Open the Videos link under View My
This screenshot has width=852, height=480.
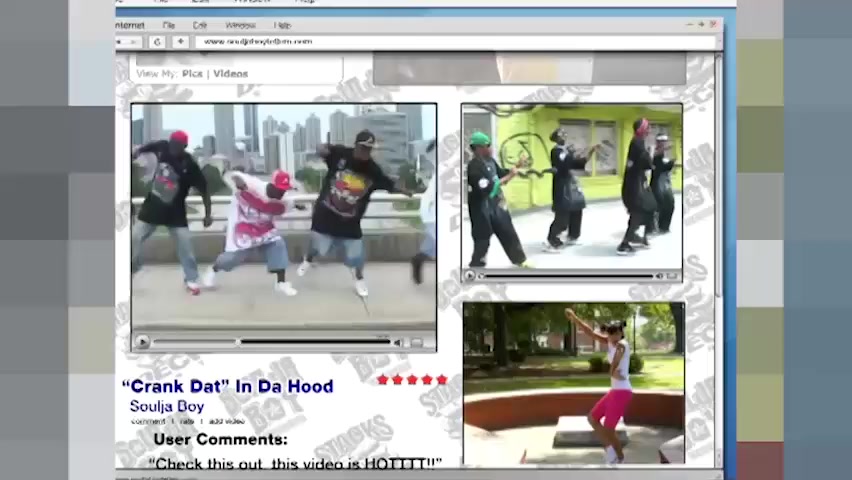[x=230, y=74]
